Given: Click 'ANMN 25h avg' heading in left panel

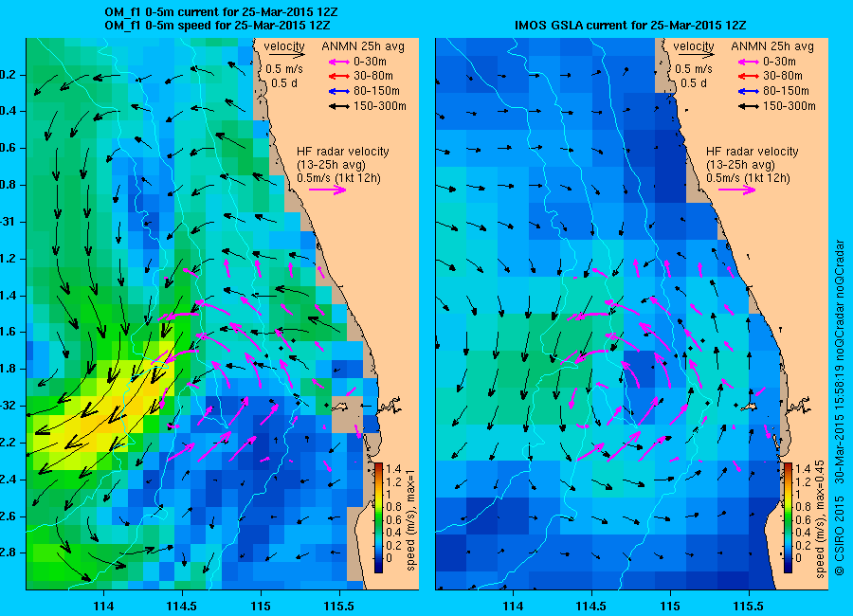Looking at the screenshot, I should click(363, 46).
